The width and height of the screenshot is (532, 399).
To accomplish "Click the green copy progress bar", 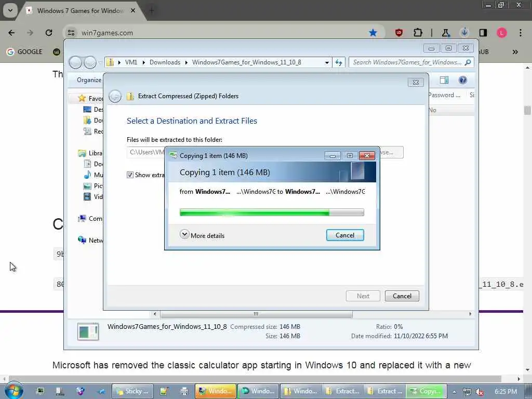I will click(x=272, y=212).
